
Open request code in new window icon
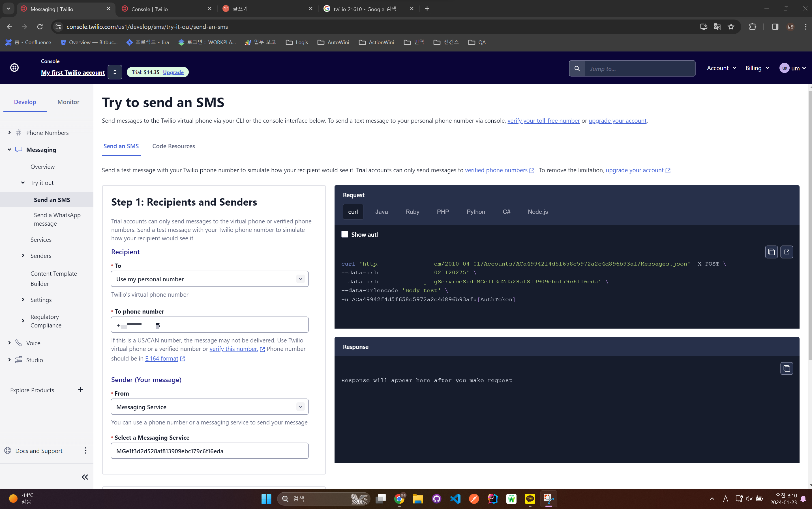click(x=787, y=252)
